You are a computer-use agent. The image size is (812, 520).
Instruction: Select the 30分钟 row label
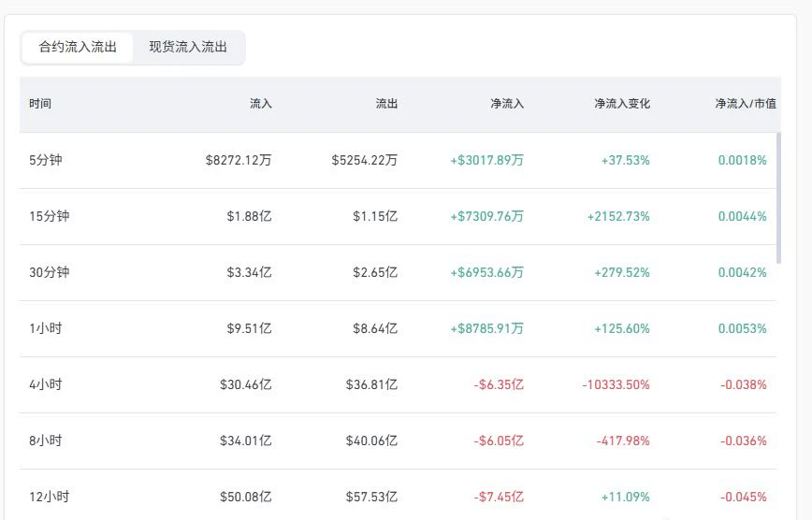point(50,272)
